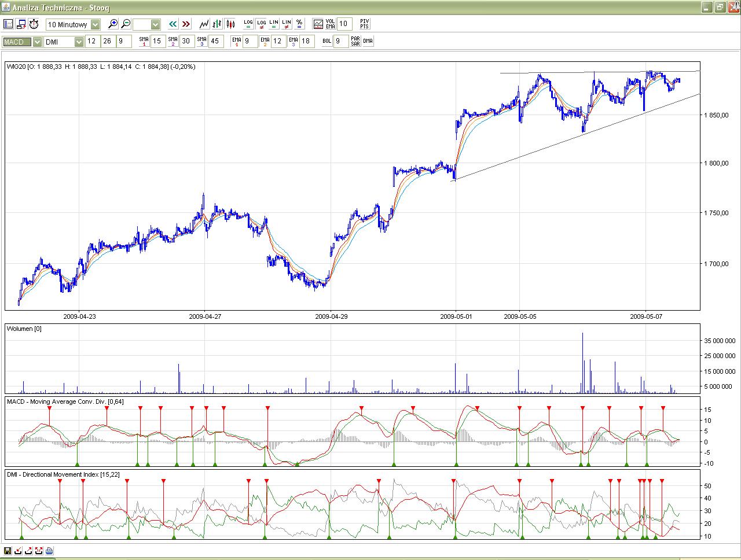Select LOG scale with red not-equal sign
This screenshot has height=560, width=741.
[x=261, y=24]
